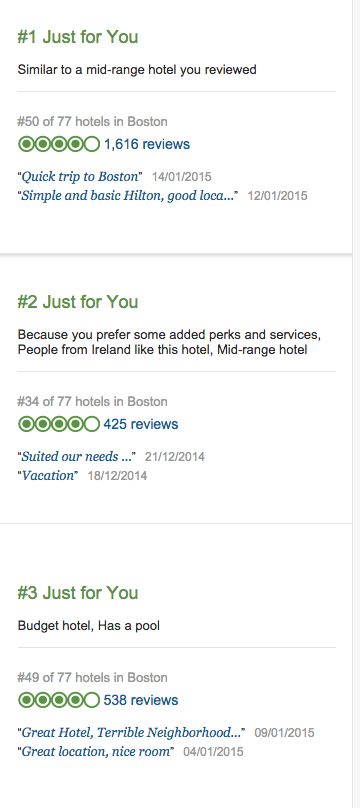Select the '#2 Just for You' heading
Image resolution: width=360 pixels, height=808 pixels.
[x=78, y=301]
